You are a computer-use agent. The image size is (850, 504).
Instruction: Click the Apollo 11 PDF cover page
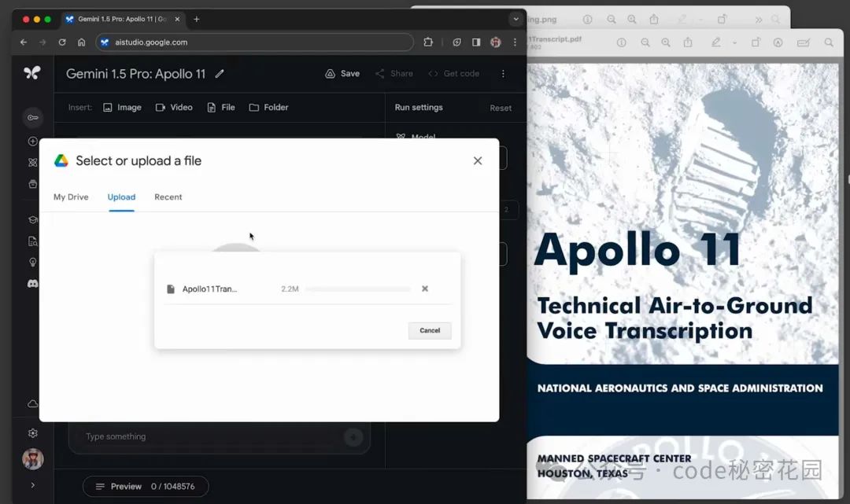[x=683, y=281]
